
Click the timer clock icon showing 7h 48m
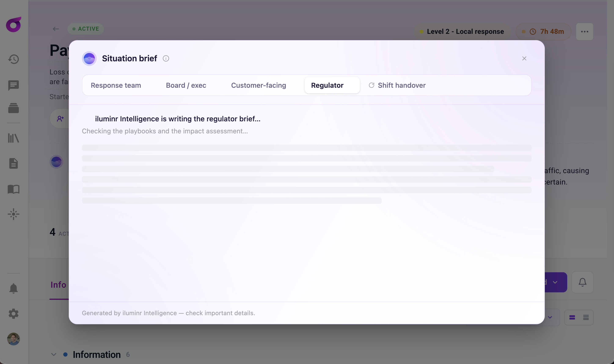533,32
